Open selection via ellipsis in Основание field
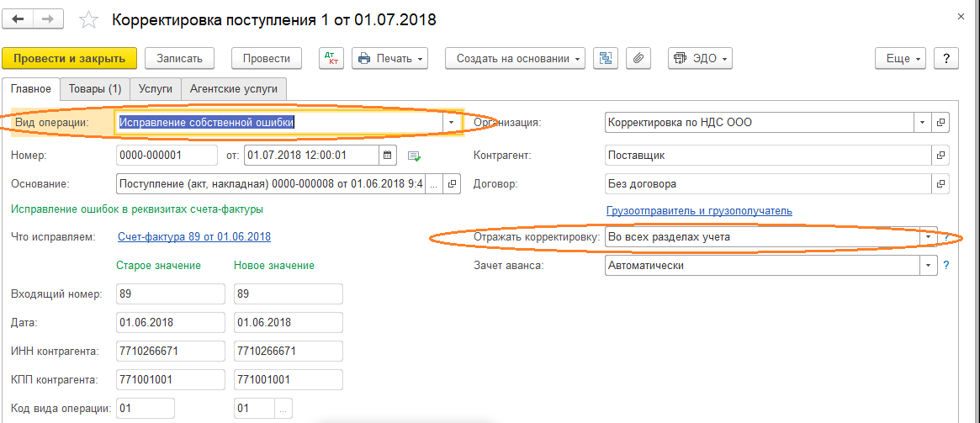This screenshot has height=423, width=980. coord(434,184)
